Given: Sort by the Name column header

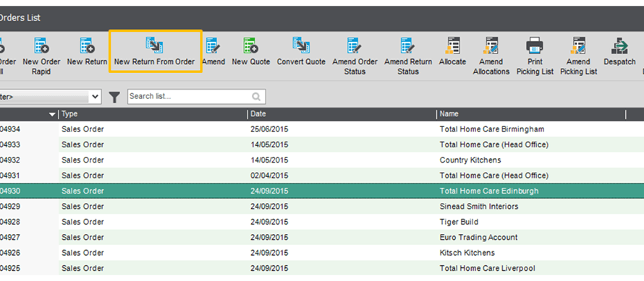Looking at the screenshot, I should point(531,114).
